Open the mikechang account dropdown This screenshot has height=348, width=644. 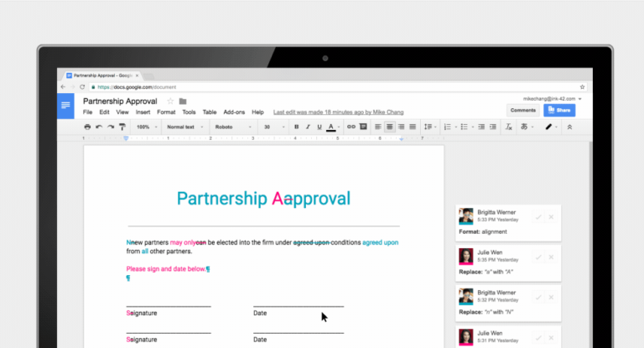[552, 99]
